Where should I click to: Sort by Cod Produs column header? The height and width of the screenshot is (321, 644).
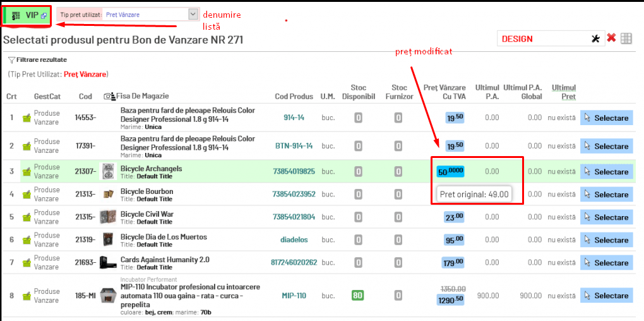(x=294, y=97)
